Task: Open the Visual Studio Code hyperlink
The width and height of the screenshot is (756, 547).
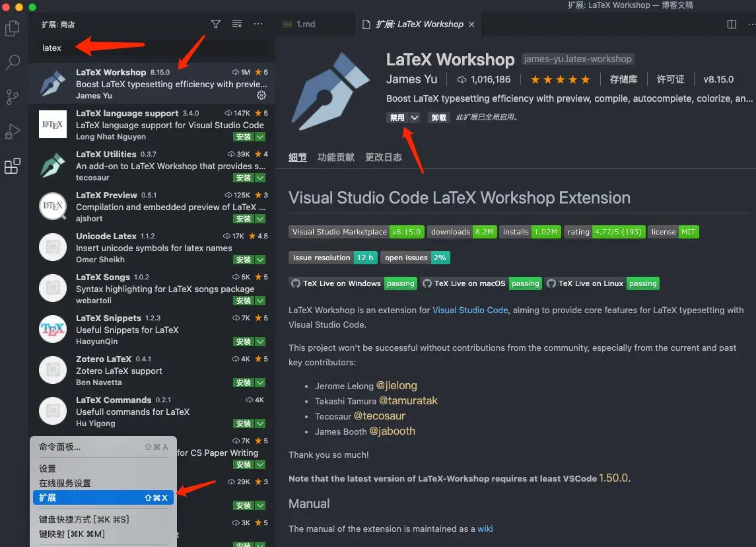Action: [x=470, y=309]
